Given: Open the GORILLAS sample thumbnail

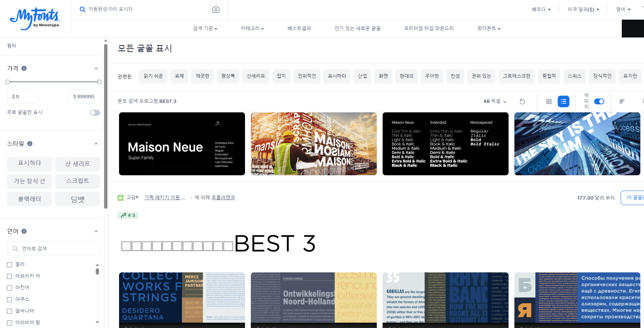Looking at the screenshot, I should [x=446, y=300].
